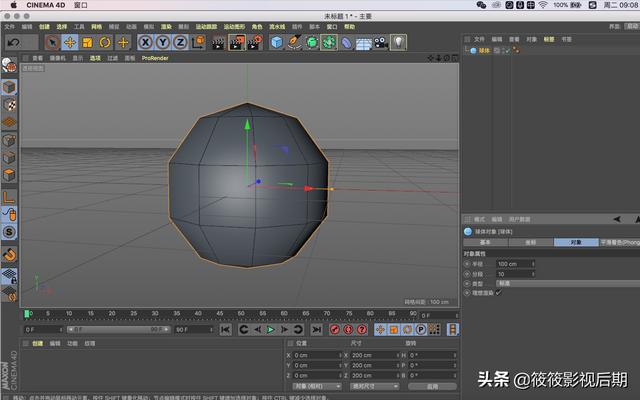Viewport: 640px width, 400px height.
Task: Open the blue Cube primitive icon
Action: pos(277,42)
